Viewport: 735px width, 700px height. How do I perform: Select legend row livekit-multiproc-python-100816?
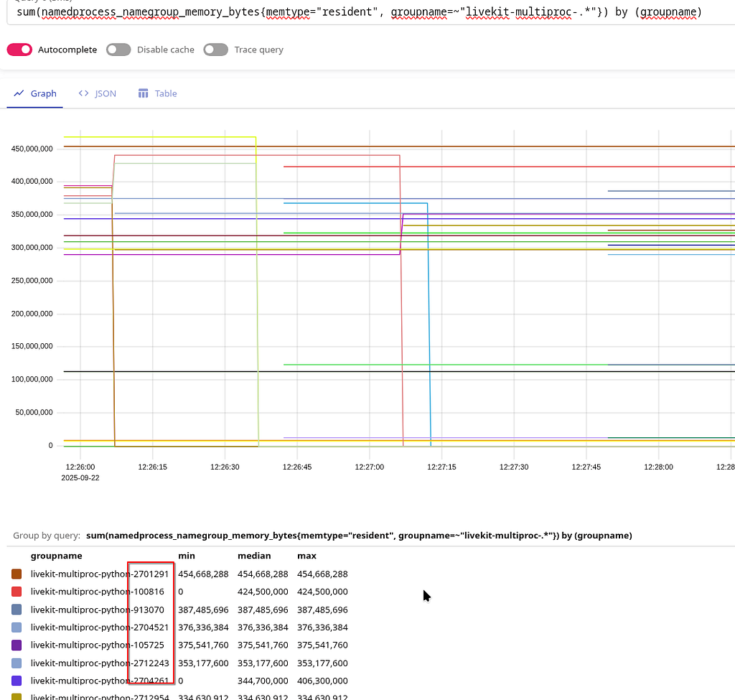click(x=180, y=592)
